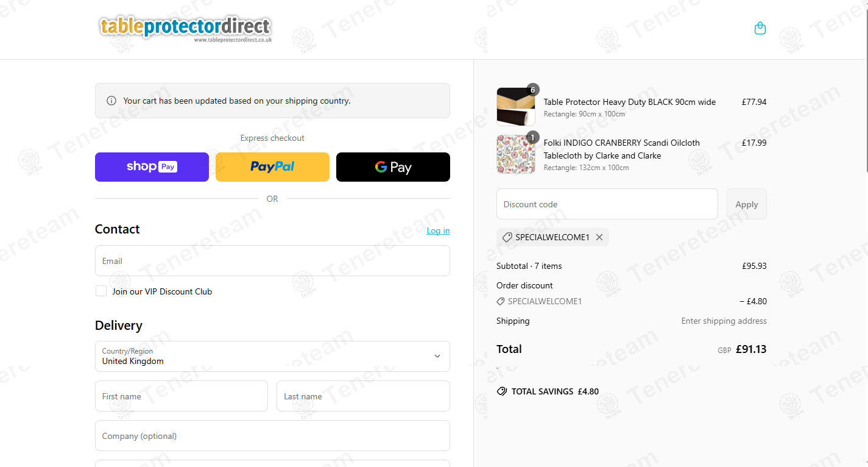
Task: Choose PayPal express checkout
Action: coord(272,167)
